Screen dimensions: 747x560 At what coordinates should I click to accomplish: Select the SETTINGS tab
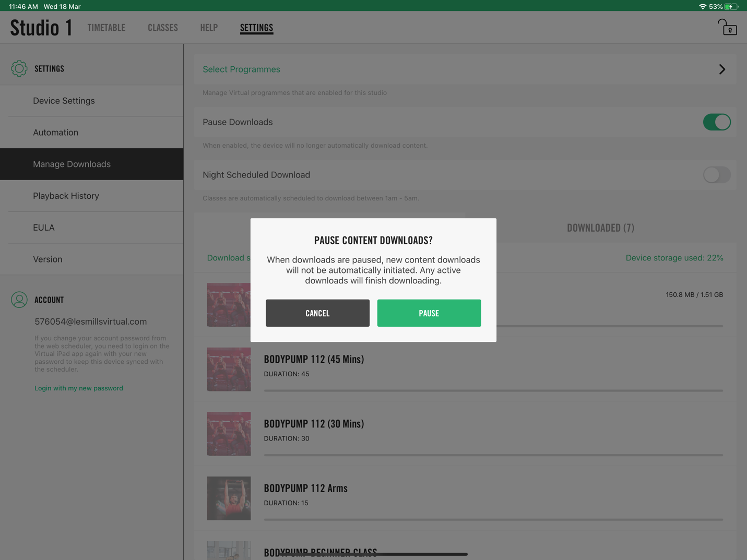click(256, 28)
